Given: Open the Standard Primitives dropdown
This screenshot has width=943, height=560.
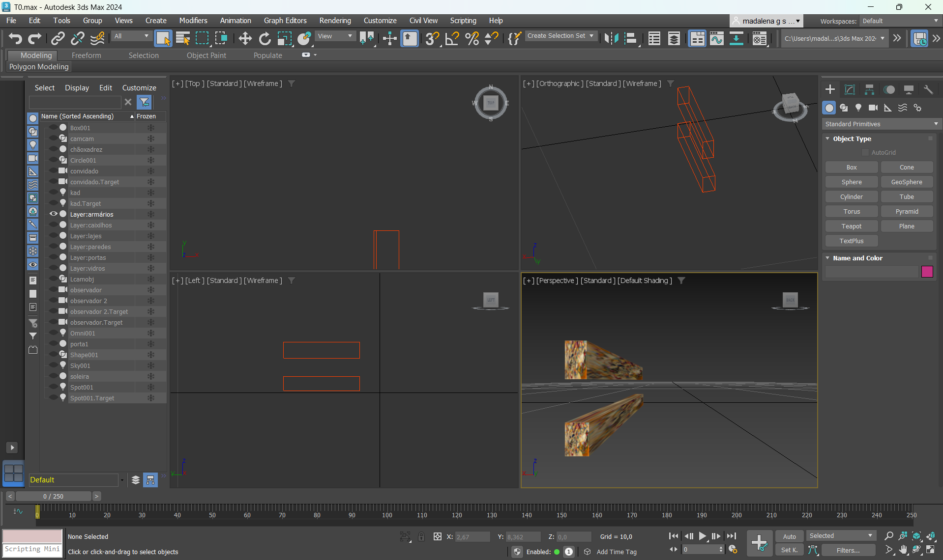Looking at the screenshot, I should (x=881, y=124).
